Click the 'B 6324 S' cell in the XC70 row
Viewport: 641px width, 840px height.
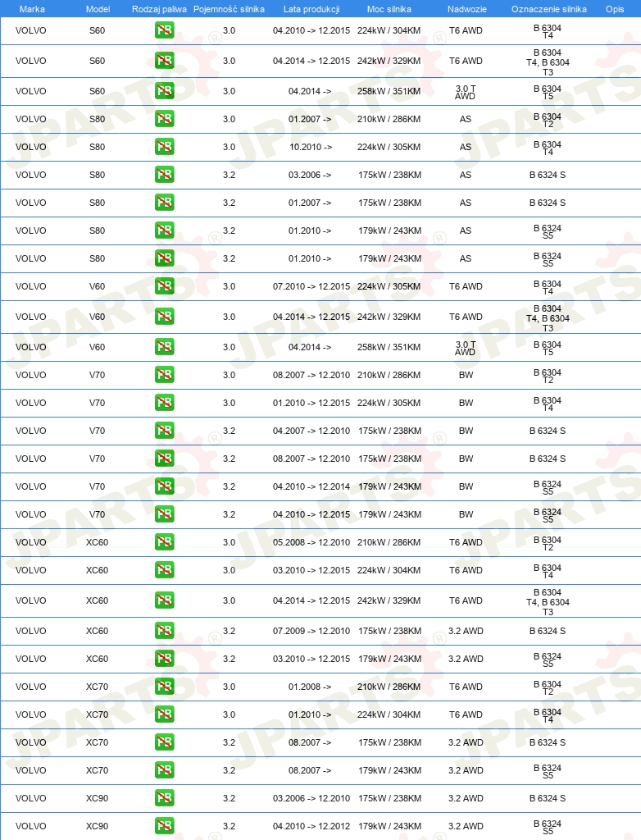point(548,742)
